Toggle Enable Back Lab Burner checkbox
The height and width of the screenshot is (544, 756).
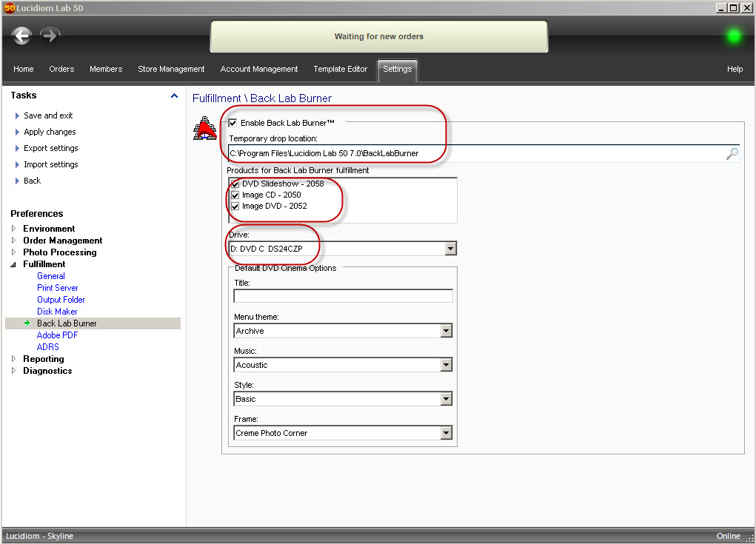tap(233, 123)
